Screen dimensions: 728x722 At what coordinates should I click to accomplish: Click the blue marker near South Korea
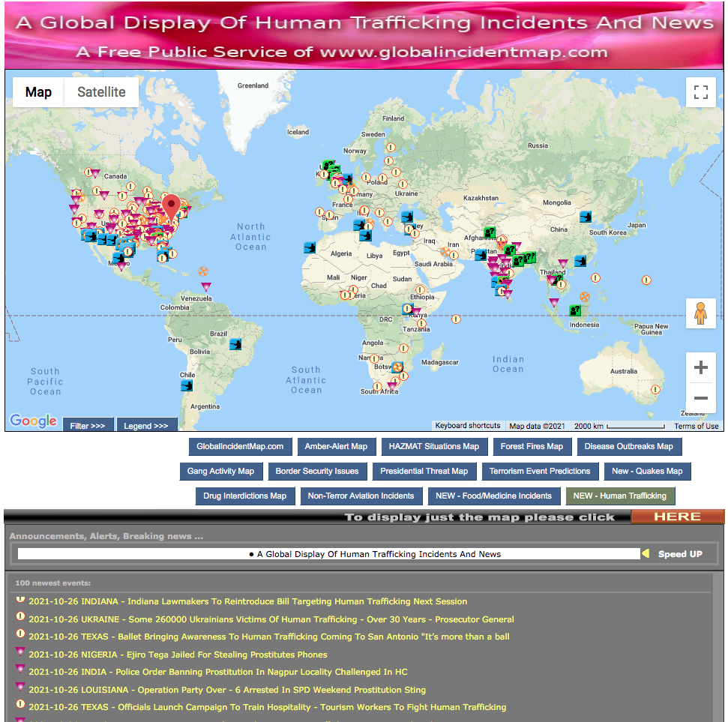tap(586, 217)
